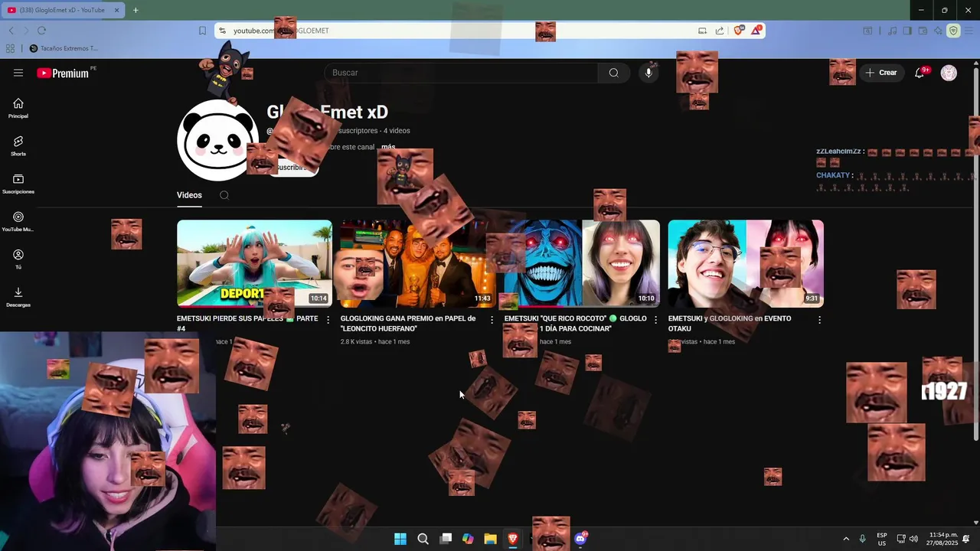Open site settings icon beside URL
The width and height of the screenshot is (980, 551).
tap(222, 31)
